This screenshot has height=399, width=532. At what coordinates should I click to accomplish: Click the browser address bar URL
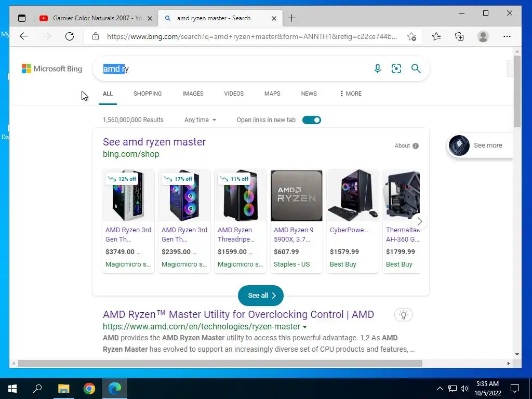[x=252, y=37]
